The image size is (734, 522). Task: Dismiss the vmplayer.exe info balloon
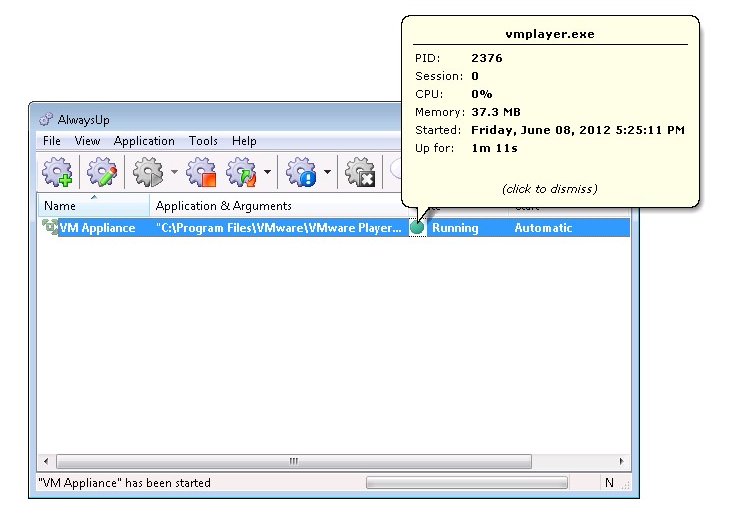pyautogui.click(x=550, y=189)
